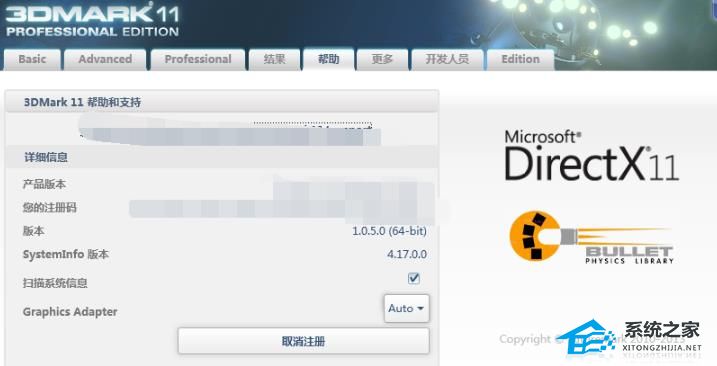Click the Microsoft DirectX 11 logo
The height and width of the screenshot is (366, 717).
tap(591, 156)
